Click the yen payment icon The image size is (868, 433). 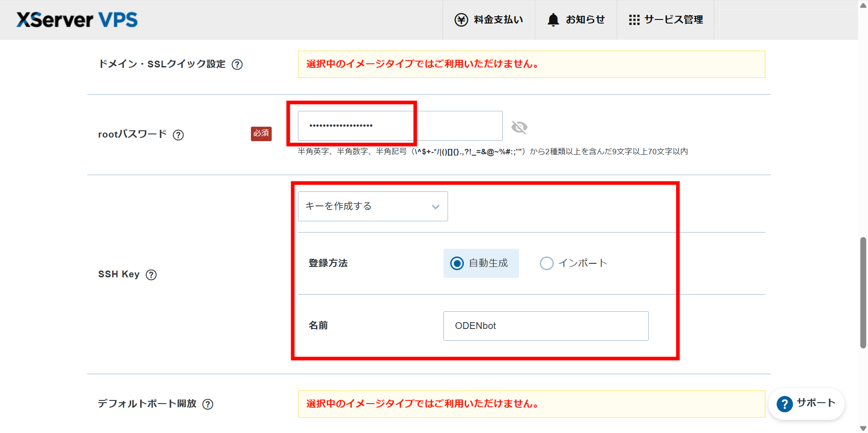click(x=461, y=20)
